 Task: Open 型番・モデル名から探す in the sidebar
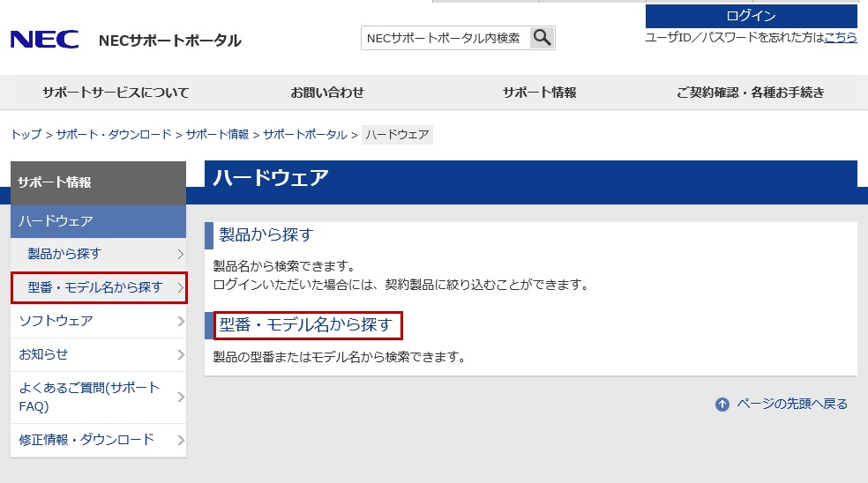[x=99, y=287]
